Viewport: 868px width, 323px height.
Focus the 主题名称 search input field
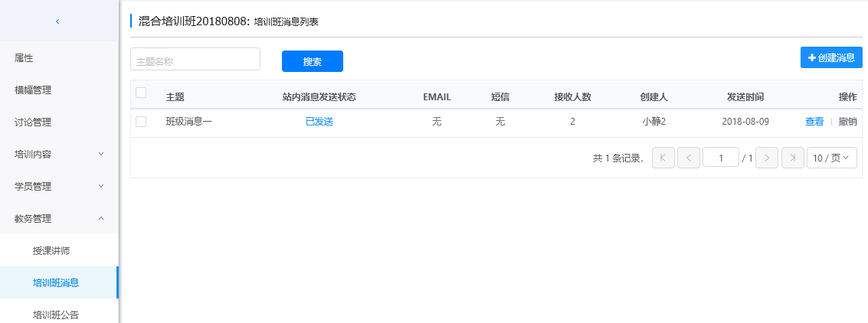(x=195, y=60)
